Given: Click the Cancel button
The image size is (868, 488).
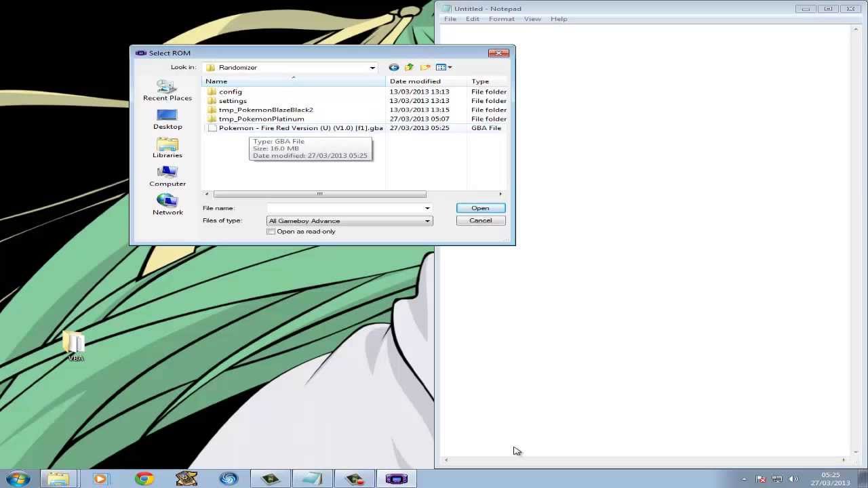Looking at the screenshot, I should coord(480,220).
